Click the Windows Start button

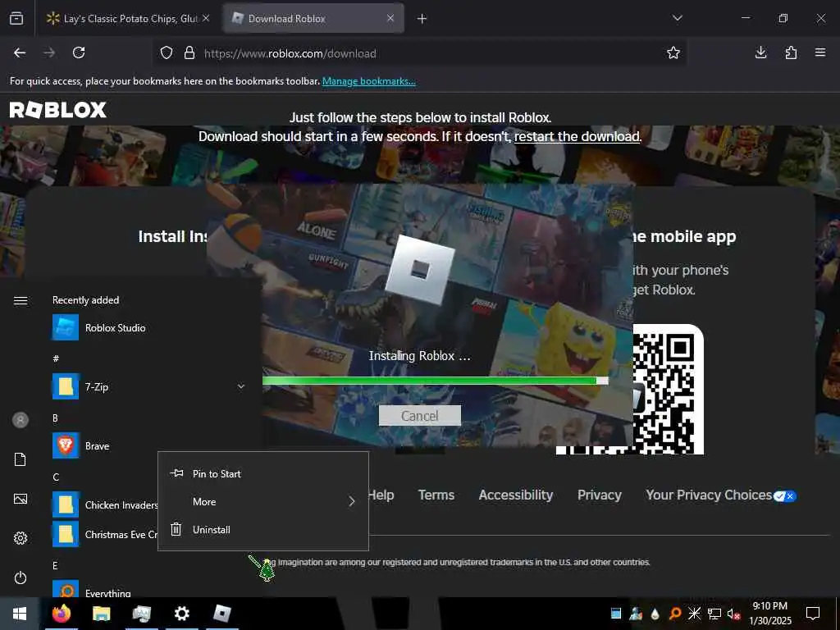coord(20,614)
